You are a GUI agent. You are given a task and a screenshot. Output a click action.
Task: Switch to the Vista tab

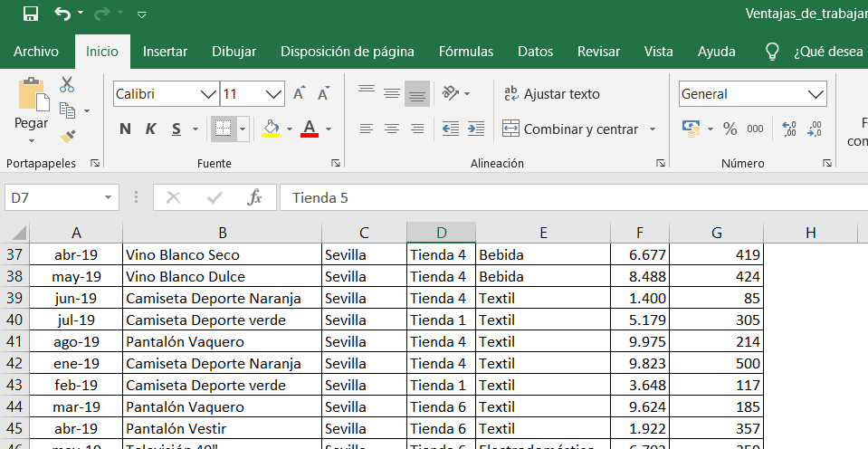[x=658, y=52]
